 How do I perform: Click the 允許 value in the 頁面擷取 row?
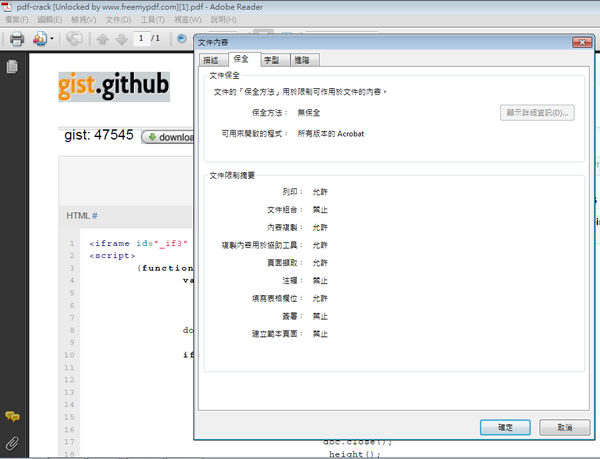[320, 263]
